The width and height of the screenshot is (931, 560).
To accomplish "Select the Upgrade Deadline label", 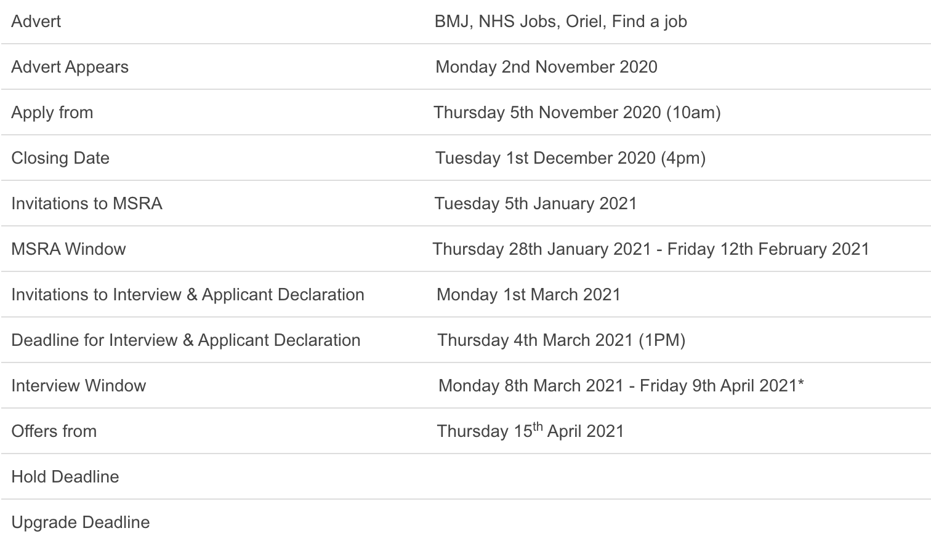I will click(81, 522).
